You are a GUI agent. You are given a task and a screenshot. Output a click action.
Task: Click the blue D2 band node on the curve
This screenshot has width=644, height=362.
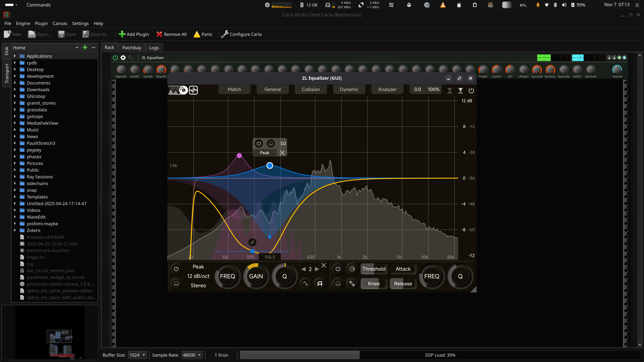tap(270, 165)
